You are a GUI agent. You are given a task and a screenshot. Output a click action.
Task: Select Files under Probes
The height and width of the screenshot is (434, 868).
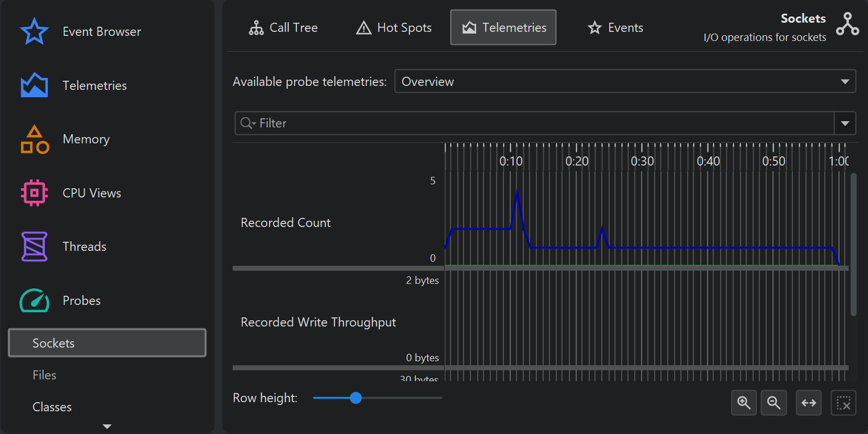coord(44,375)
